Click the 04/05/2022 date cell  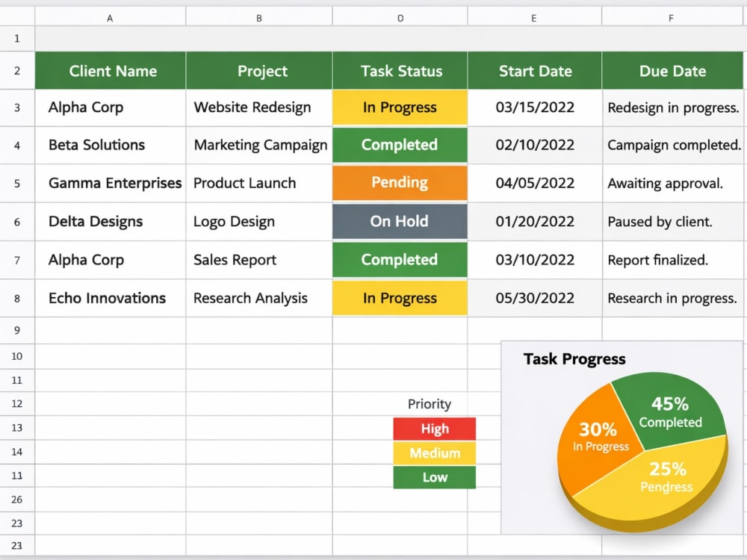535,184
